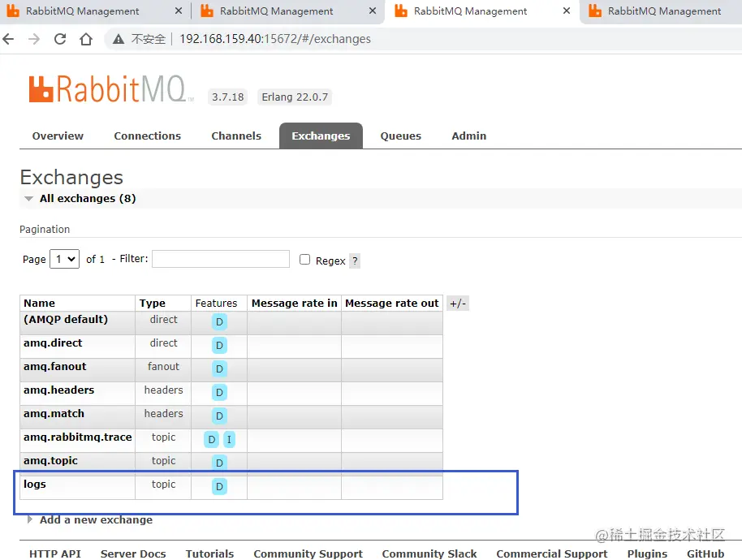Sort by Message rate out header
This screenshot has height=560, width=742.
392,304
